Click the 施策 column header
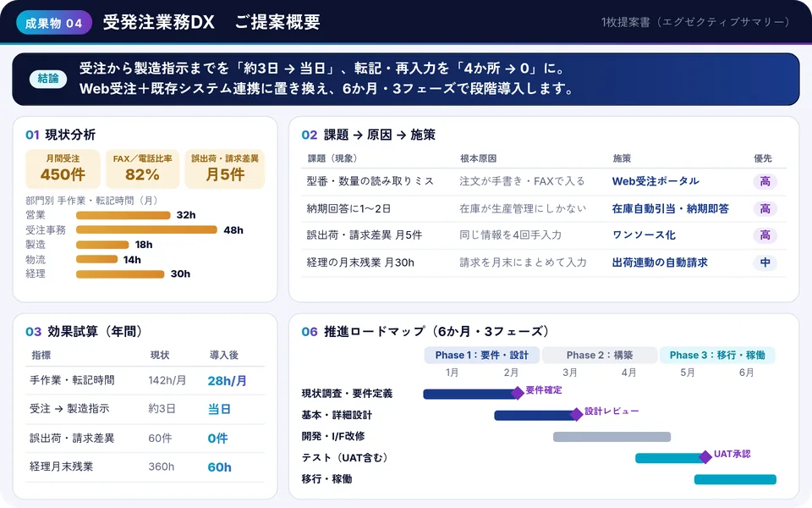Screen dimensions: 812x508 (x=622, y=158)
